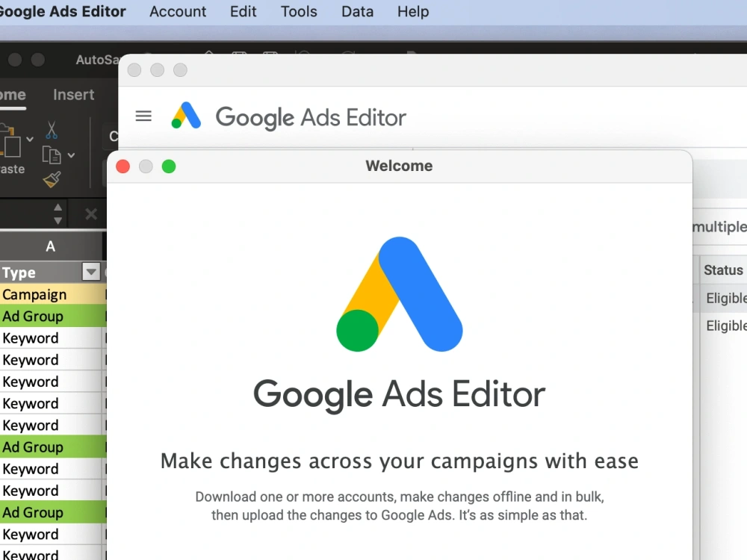Open the Copy options dropdown arrow in Excel
This screenshot has width=747, height=560.
point(71,155)
